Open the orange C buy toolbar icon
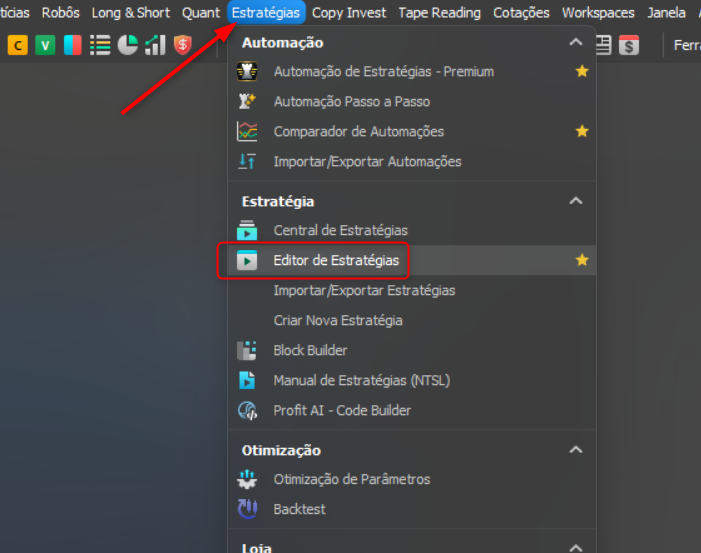Image resolution: width=701 pixels, height=553 pixels. [18, 45]
